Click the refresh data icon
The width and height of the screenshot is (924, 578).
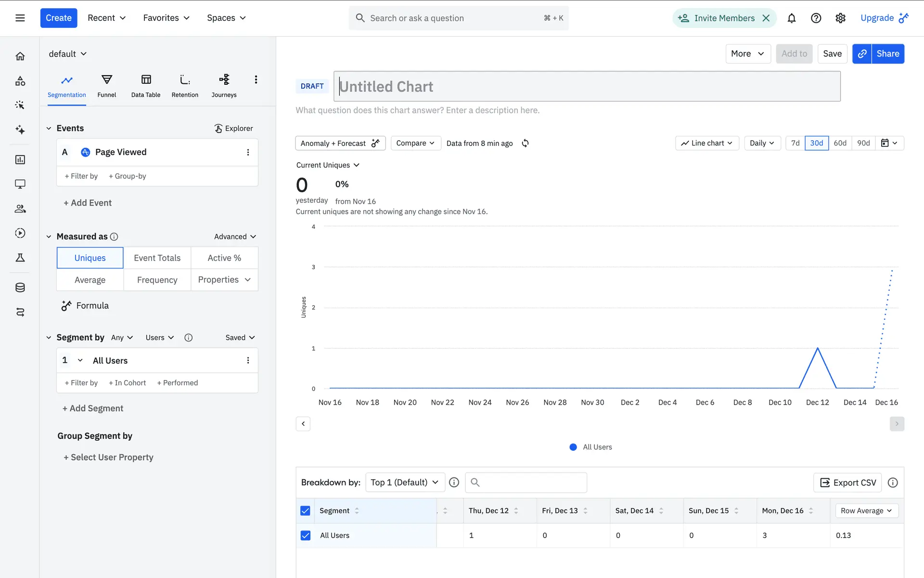525,143
